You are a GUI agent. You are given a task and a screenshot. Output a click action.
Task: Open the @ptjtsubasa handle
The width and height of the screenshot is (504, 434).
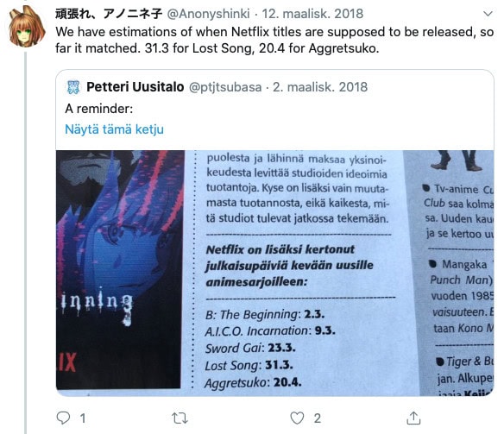point(225,87)
